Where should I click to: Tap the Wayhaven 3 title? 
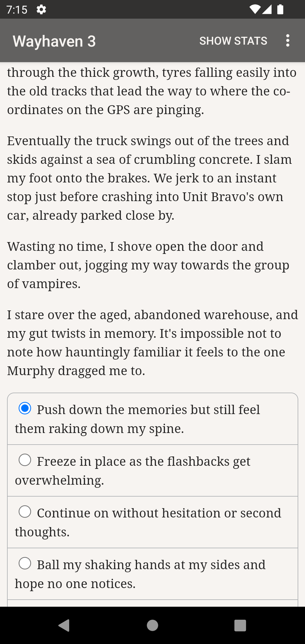54,41
